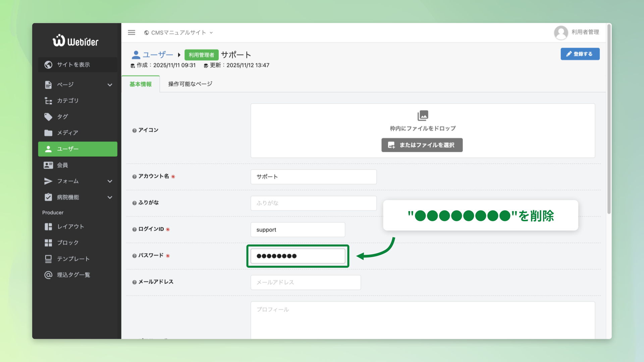The height and width of the screenshot is (362, 644).
Task: Open 埋込タグ一覧 in the sidebar menu
Action: pyautogui.click(x=77, y=275)
